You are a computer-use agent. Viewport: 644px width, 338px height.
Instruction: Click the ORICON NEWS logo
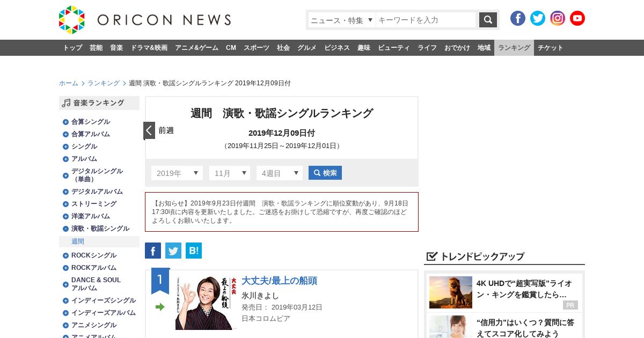click(x=145, y=20)
